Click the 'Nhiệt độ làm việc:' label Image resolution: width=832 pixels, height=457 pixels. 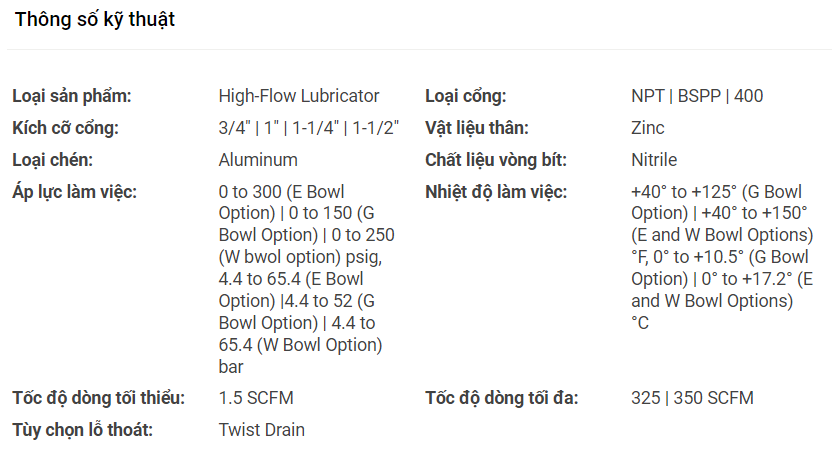click(496, 192)
